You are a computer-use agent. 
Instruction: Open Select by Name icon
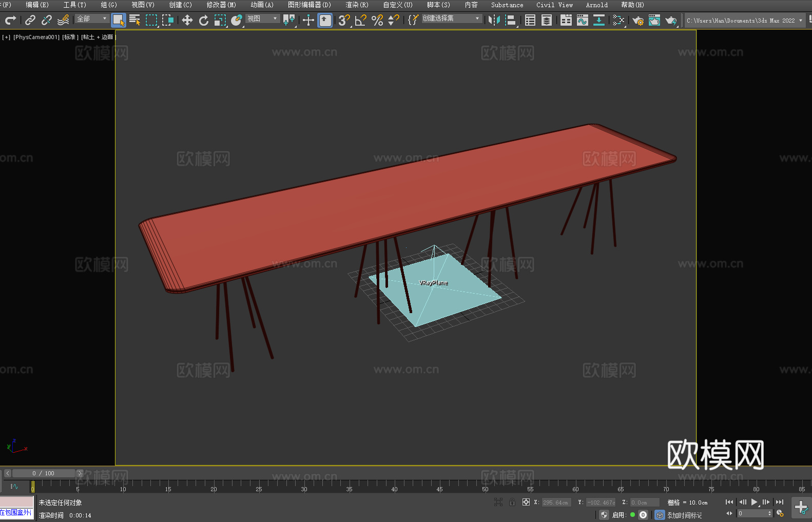(135, 20)
